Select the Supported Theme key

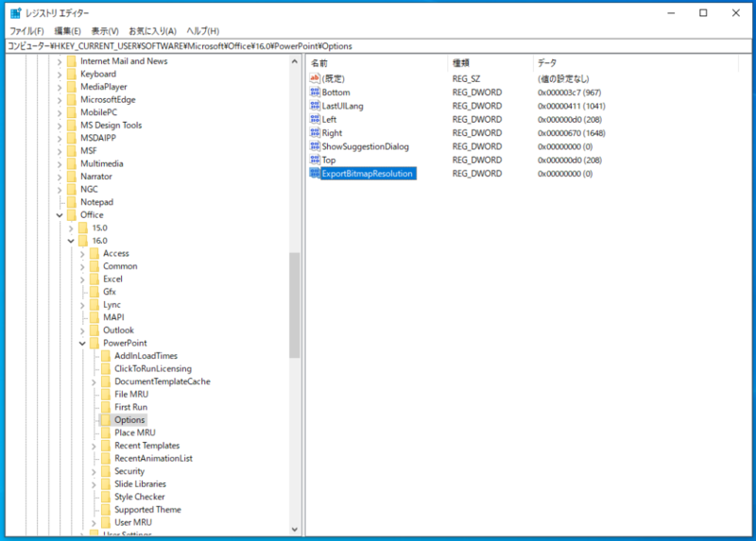tap(147, 510)
